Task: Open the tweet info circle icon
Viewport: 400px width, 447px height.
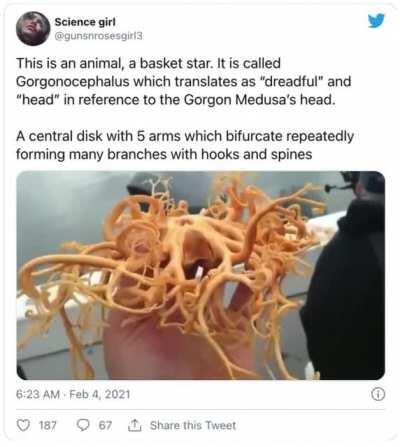Action: (x=378, y=395)
